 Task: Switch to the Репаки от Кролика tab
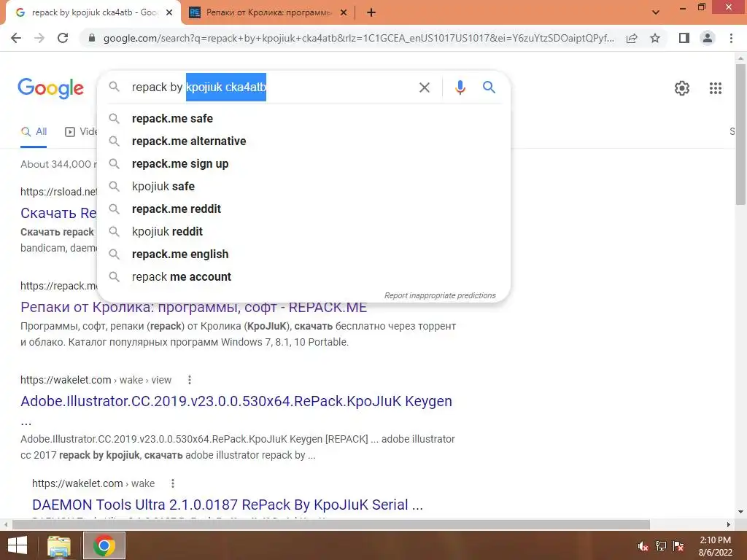tap(268, 13)
